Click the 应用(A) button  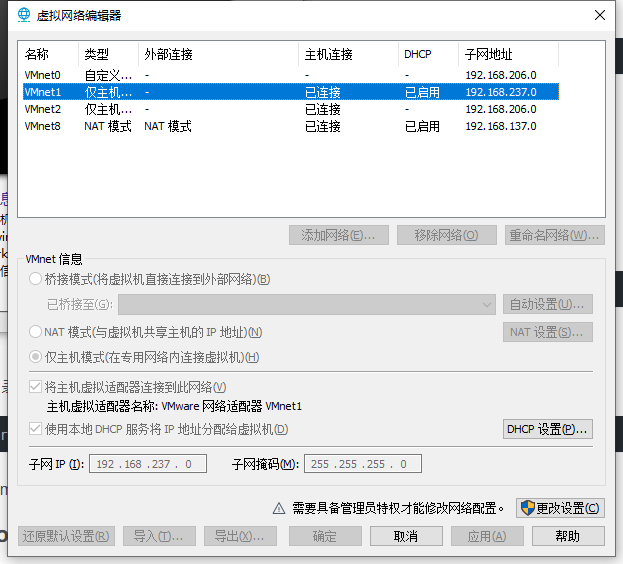(488, 536)
